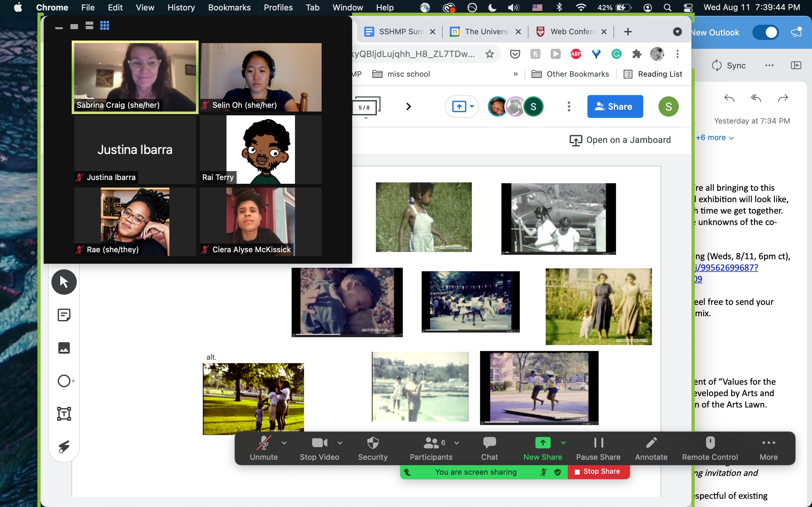Expand Unmute dropdown arrow in Zoom
The width and height of the screenshot is (812, 507).
284,443
